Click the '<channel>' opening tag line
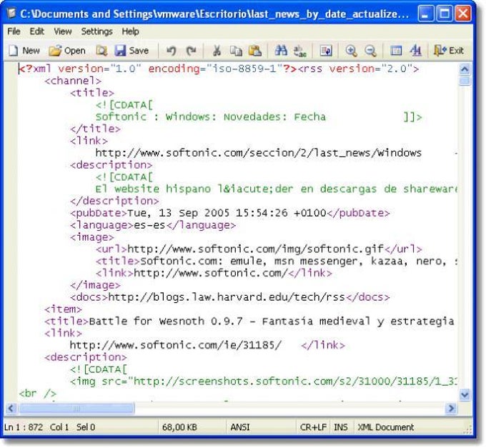486x448 pixels. click(x=73, y=81)
